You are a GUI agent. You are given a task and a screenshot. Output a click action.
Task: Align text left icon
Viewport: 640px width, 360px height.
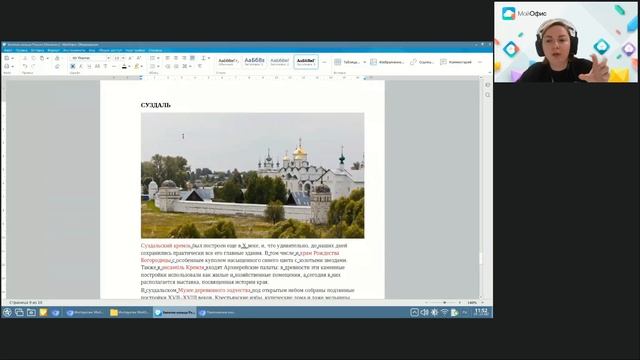tap(167, 58)
